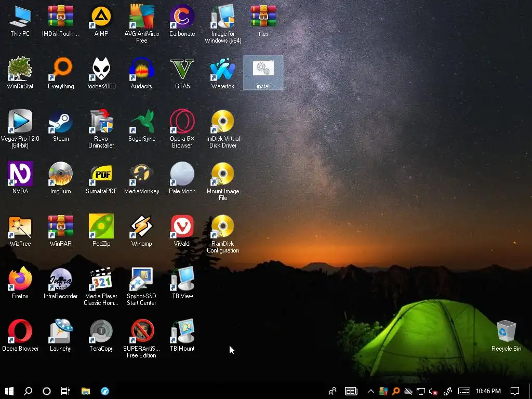Select the Revo Uninstaller icon

point(101,121)
